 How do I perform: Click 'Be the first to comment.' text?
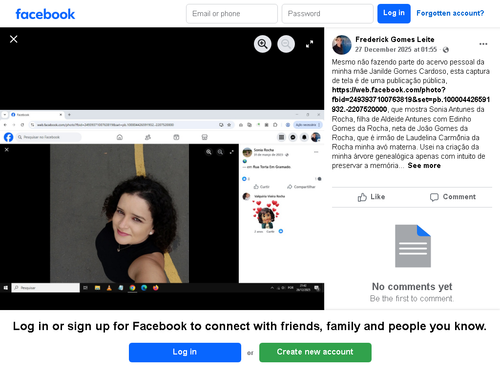click(412, 299)
